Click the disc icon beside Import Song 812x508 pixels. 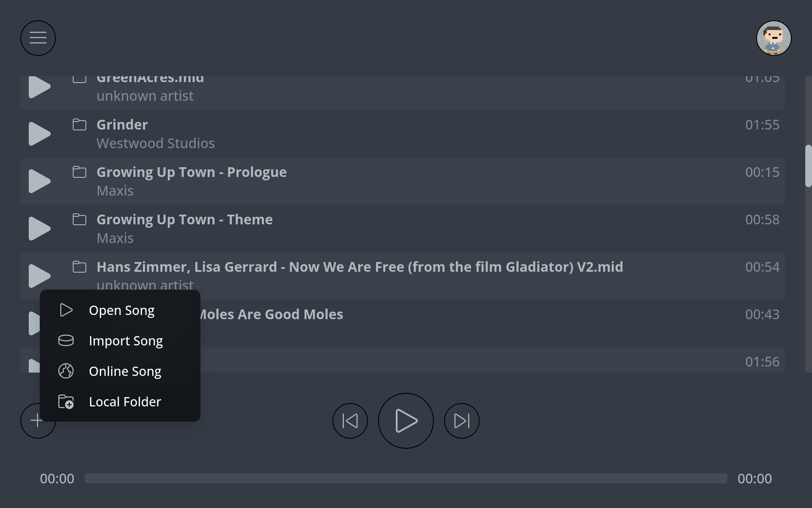(x=66, y=340)
